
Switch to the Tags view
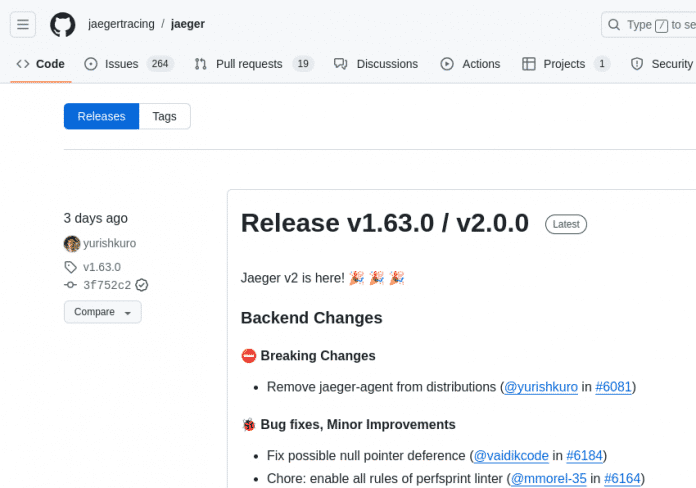click(x=165, y=116)
